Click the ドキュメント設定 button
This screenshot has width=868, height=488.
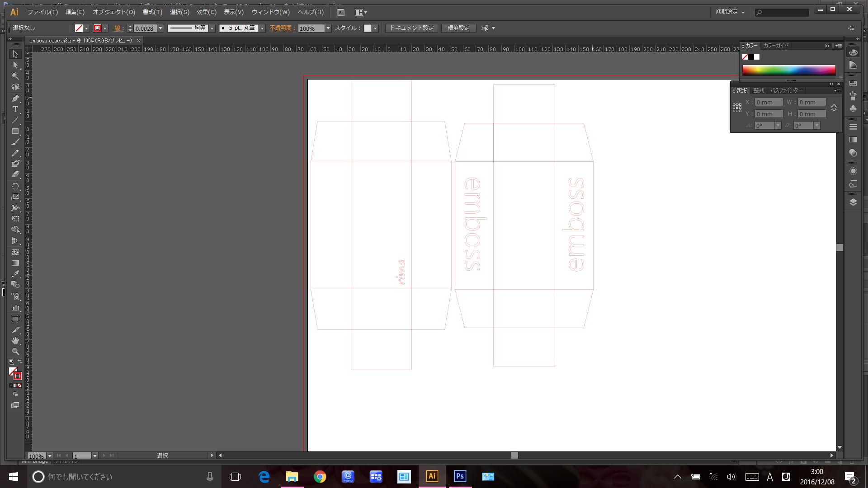411,28
